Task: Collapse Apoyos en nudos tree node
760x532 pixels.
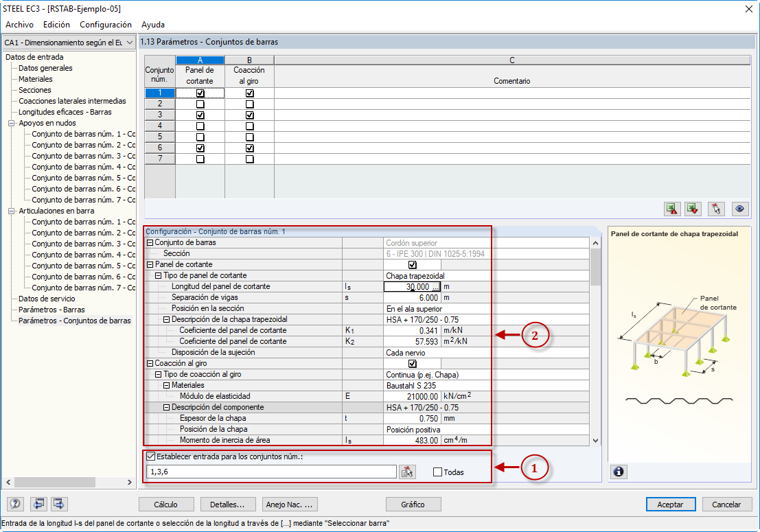Action: 11,123
